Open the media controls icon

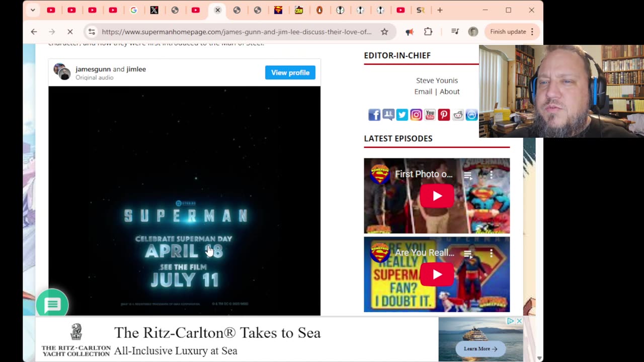tap(455, 32)
